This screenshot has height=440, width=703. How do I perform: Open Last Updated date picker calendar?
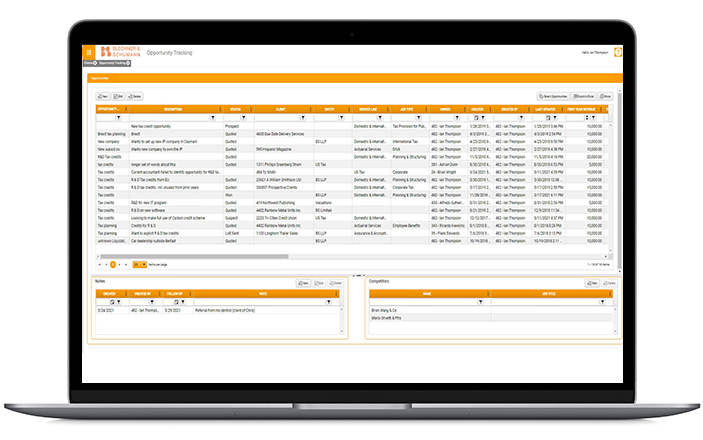pos(548,118)
